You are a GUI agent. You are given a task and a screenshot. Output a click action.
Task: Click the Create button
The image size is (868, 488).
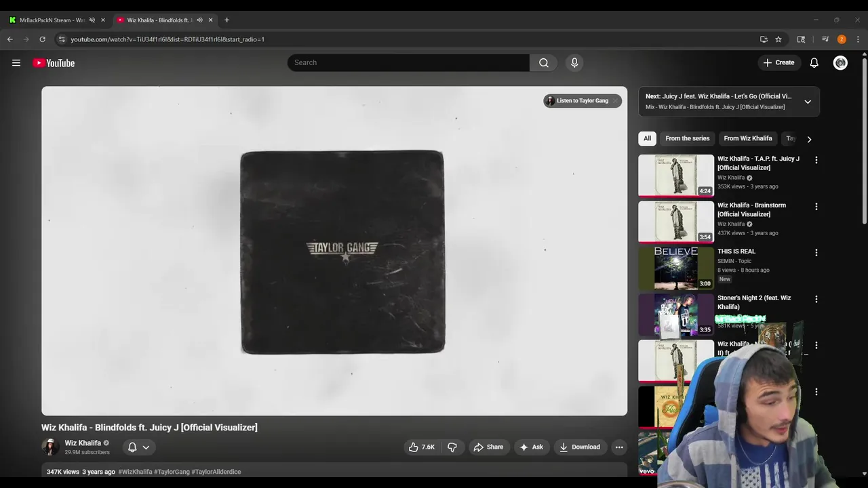click(778, 63)
